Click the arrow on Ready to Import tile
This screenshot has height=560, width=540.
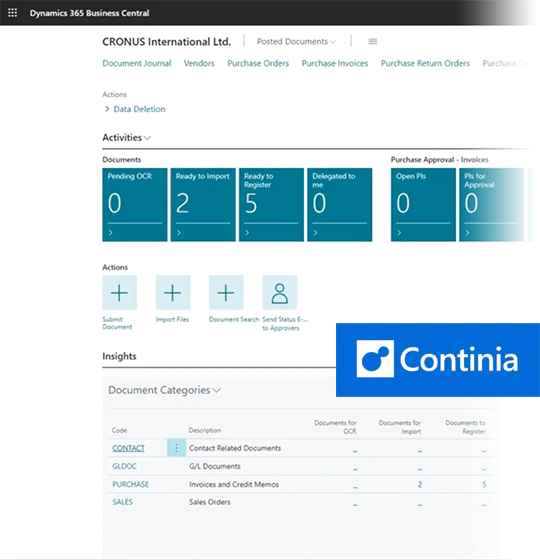coord(179,233)
